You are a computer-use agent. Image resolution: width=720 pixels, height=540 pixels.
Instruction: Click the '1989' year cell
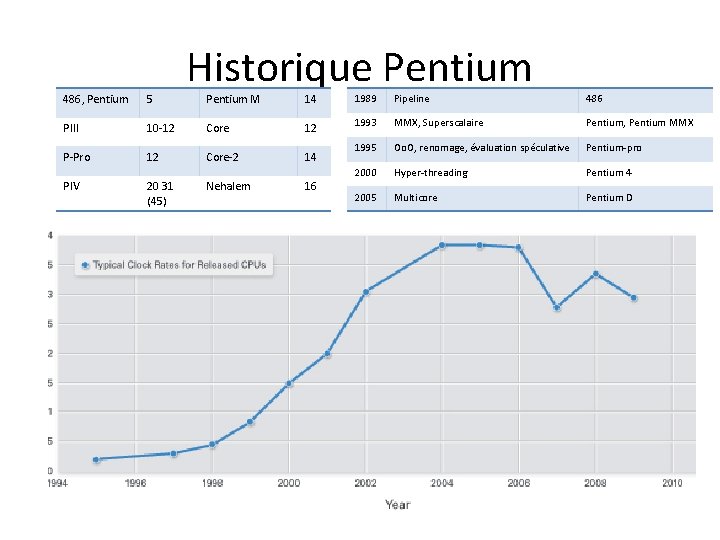point(366,99)
